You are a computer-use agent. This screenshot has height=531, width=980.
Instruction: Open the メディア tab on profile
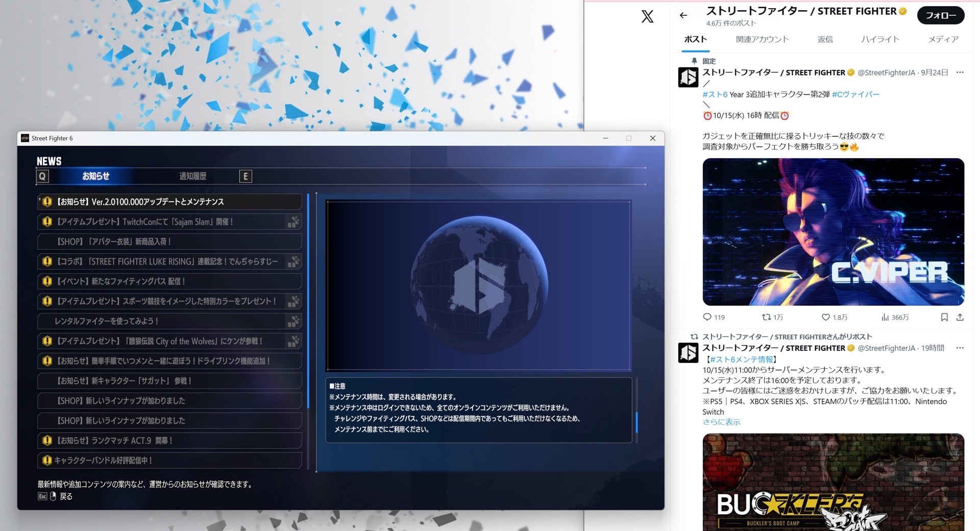pyautogui.click(x=943, y=39)
